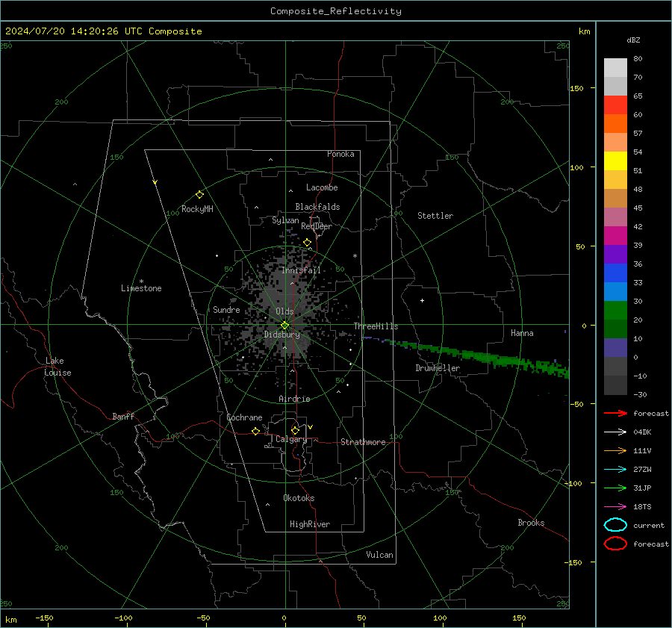Click the red 65 dBZ color swatch
The height and width of the screenshot is (628, 672).
tap(615, 105)
